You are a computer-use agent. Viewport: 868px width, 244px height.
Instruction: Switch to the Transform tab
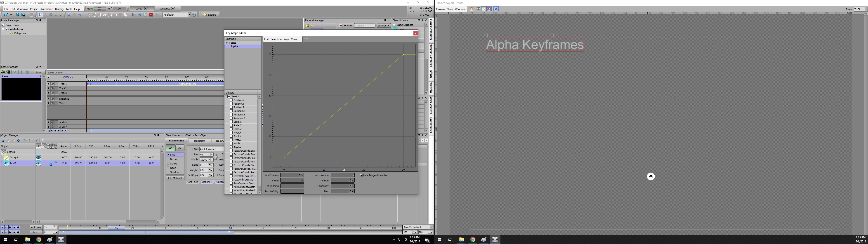199,141
